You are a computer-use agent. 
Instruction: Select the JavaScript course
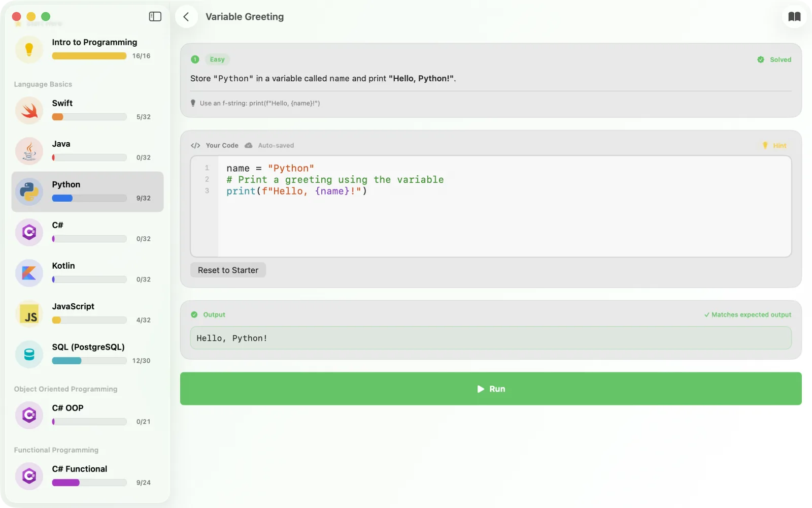[x=87, y=313]
